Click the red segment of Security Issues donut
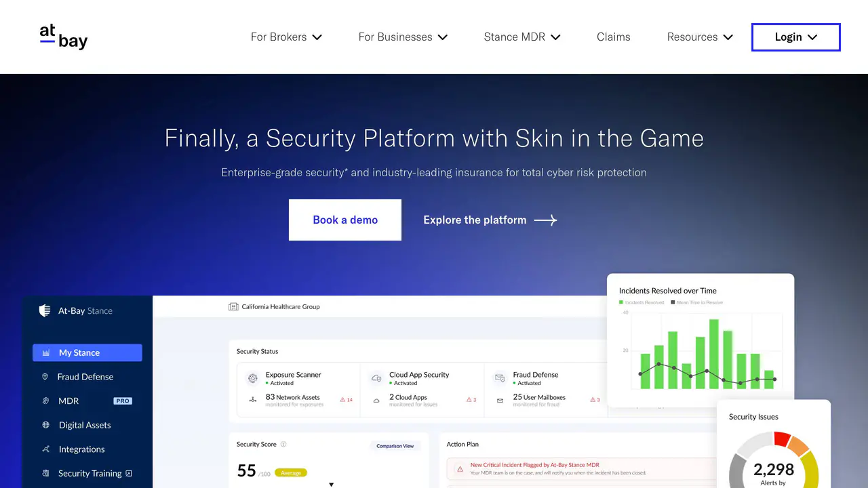868x488 pixels. [782, 439]
